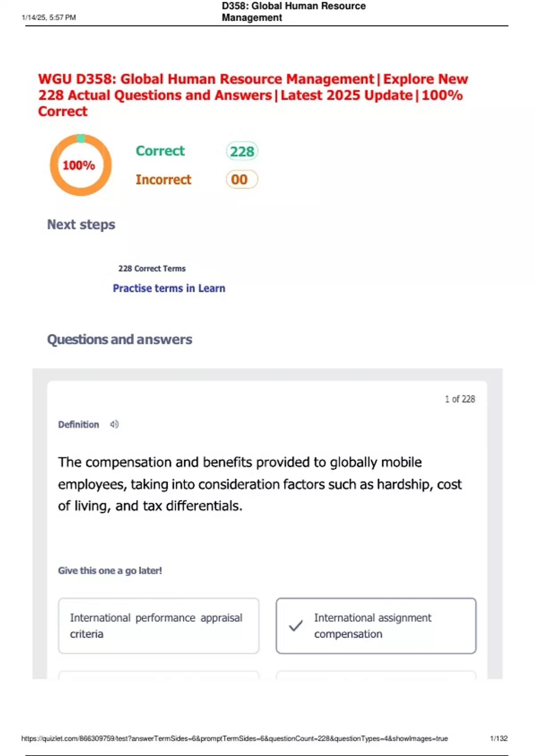Click the green 228 correct count badge
The image size is (534, 756).
tap(242, 151)
